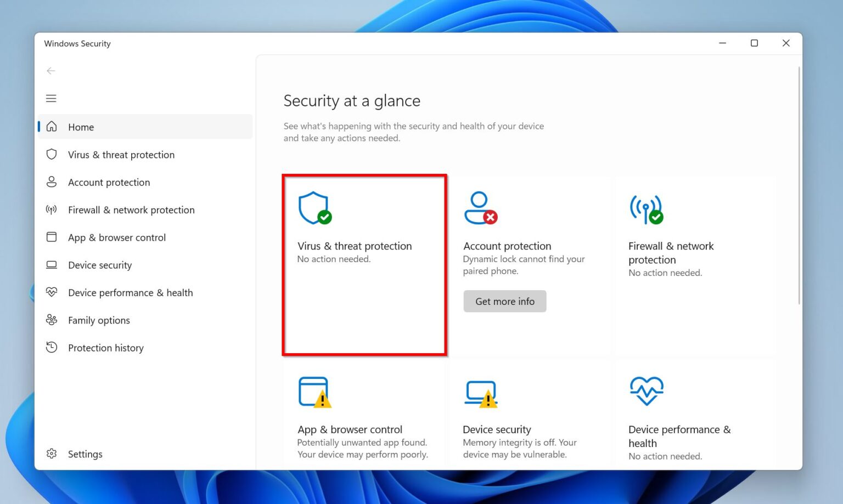Click the heart icon on Device performance & health tile
This screenshot has height=504, width=843.
click(x=647, y=390)
